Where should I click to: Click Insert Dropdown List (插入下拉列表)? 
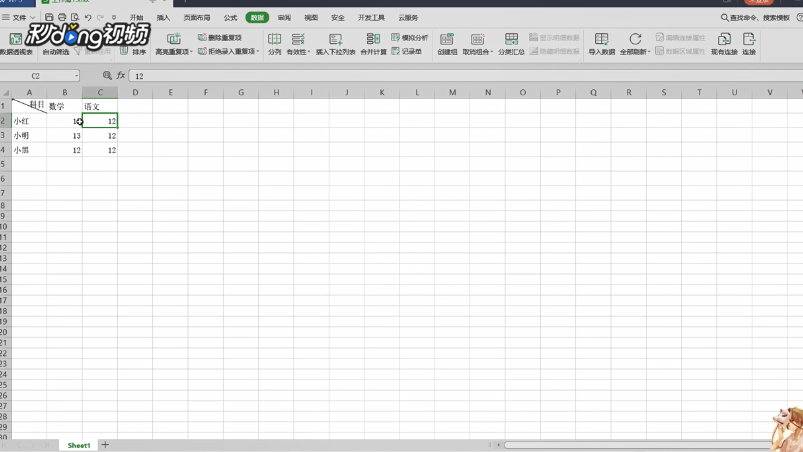point(335,44)
